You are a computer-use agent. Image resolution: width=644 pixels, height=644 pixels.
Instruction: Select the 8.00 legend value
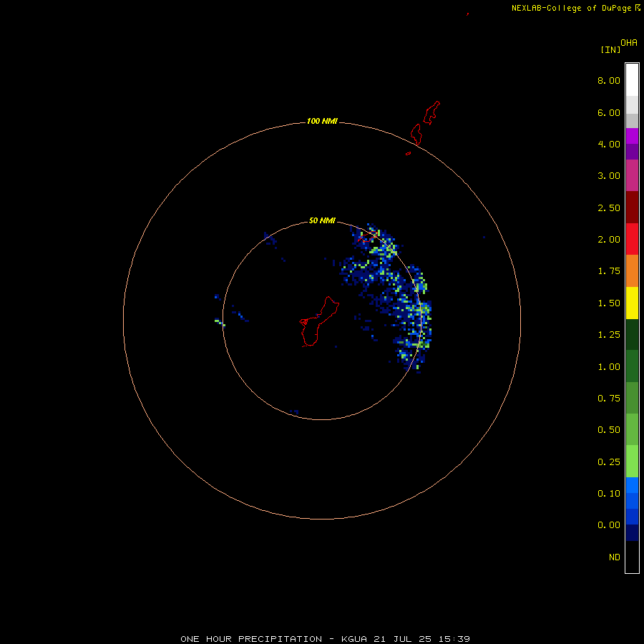(609, 80)
